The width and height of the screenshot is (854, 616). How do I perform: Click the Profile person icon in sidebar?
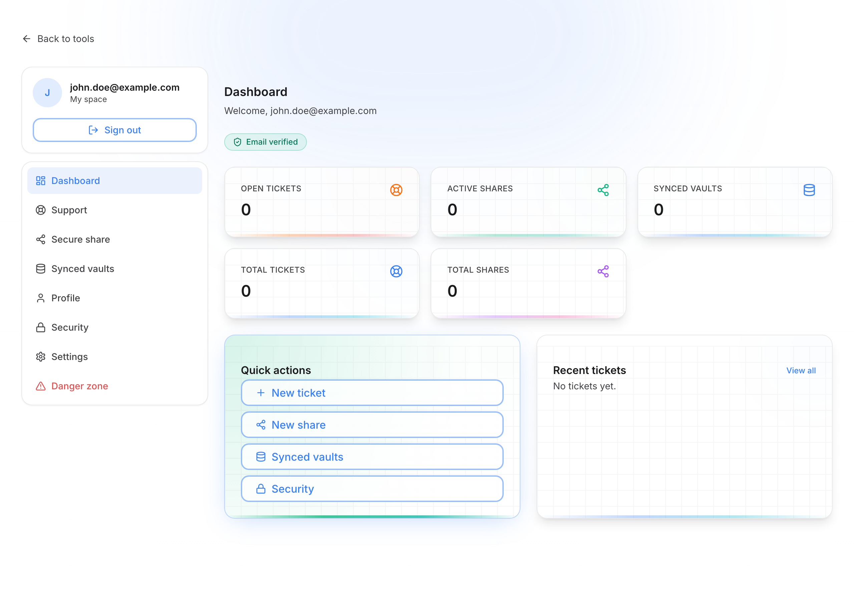41,298
